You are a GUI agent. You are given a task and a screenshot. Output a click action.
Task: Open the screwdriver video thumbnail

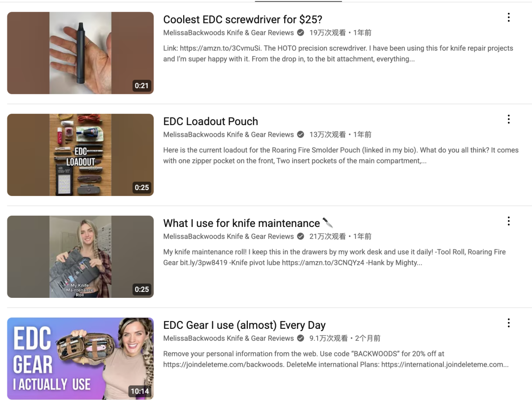(80, 53)
